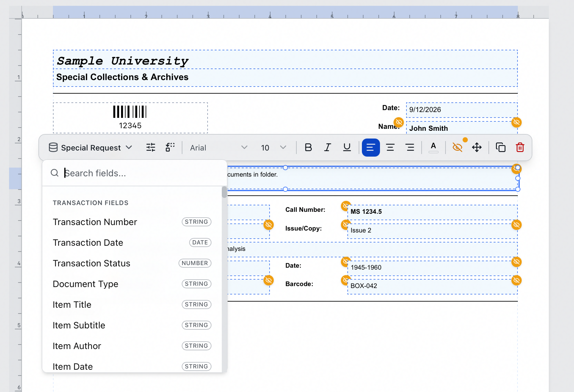Click the database icon beside Special Request
The height and width of the screenshot is (392, 574).
tap(53, 148)
